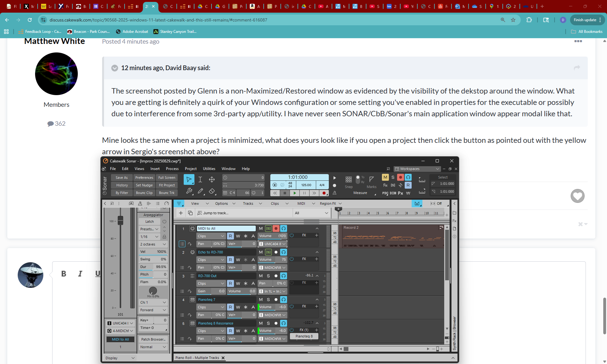Click the Add Track plus icon

coord(181,213)
